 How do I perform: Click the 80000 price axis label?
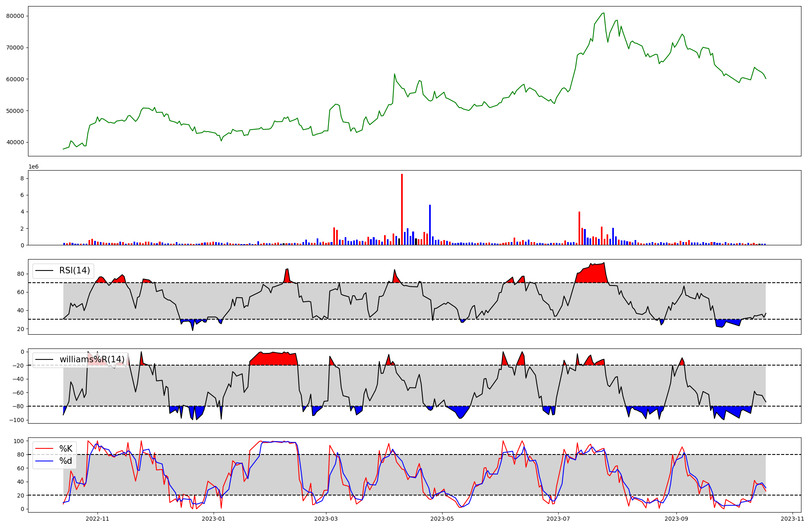[15, 16]
